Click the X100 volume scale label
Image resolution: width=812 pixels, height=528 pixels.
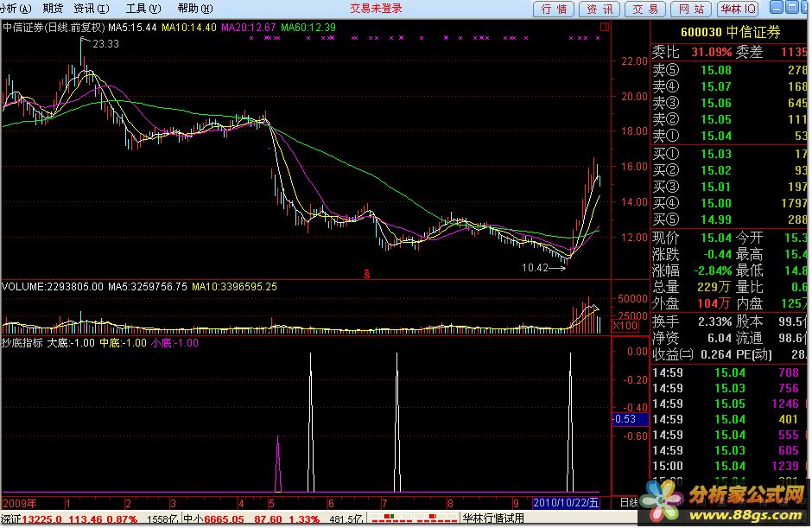point(625,326)
